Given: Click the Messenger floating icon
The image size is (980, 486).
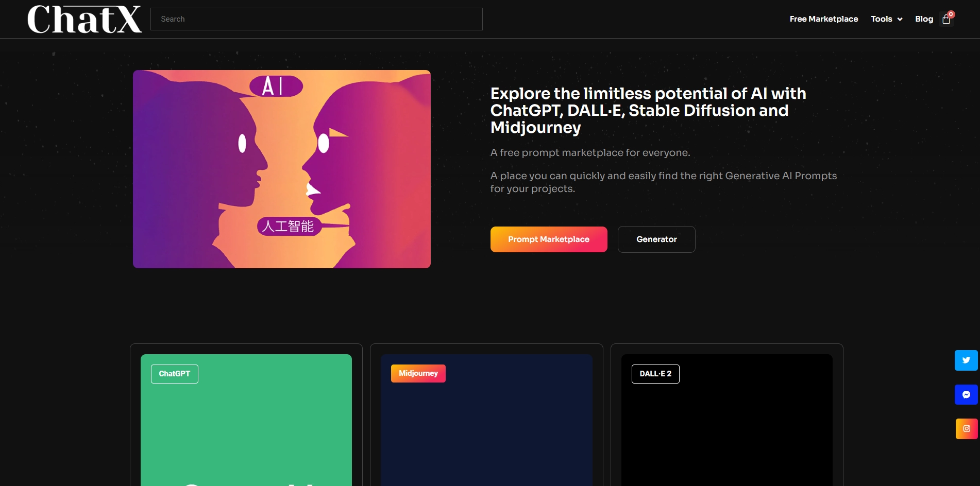Looking at the screenshot, I should (966, 395).
